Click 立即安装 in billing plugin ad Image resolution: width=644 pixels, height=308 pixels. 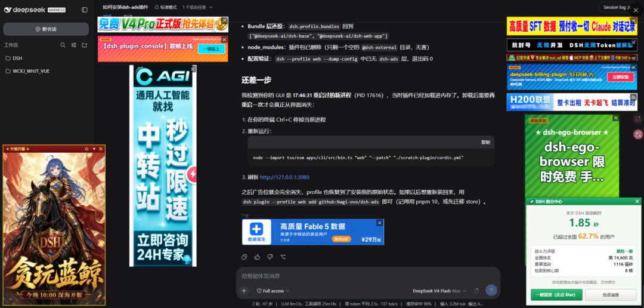[620, 77]
